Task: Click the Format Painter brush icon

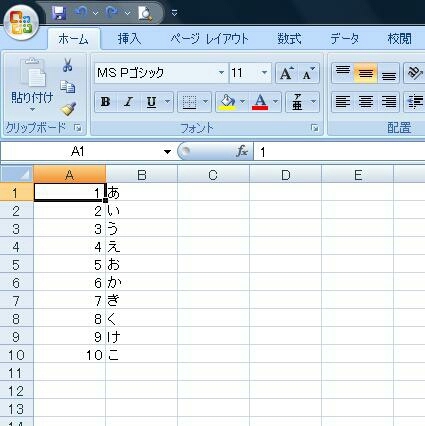Action: click(x=68, y=109)
